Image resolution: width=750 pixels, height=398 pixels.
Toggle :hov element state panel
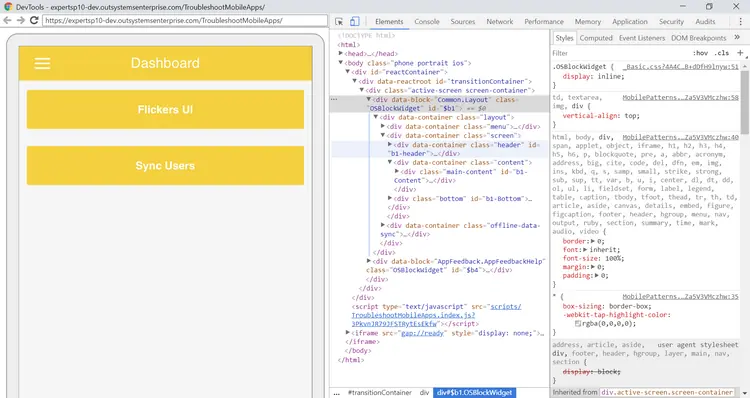tap(700, 53)
